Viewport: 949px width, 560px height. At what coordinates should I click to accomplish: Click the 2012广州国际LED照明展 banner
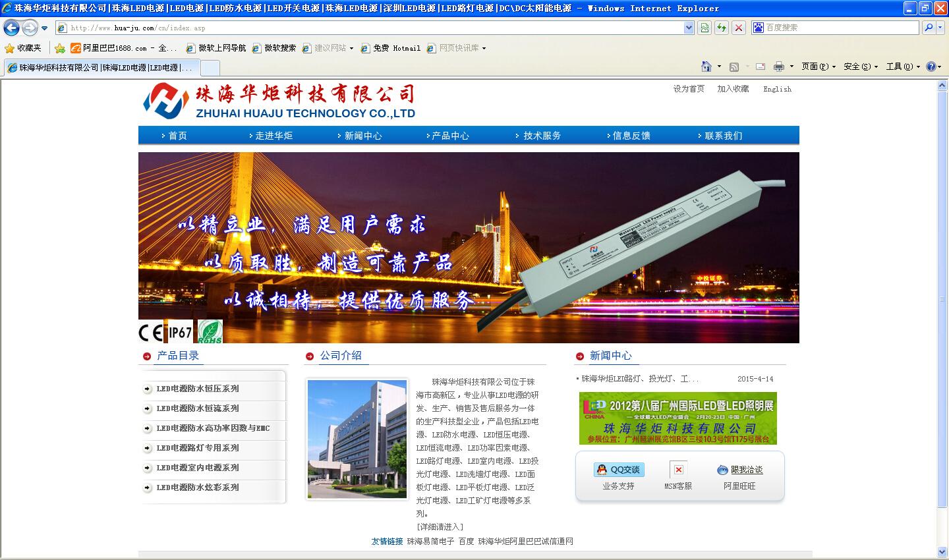[x=678, y=418]
